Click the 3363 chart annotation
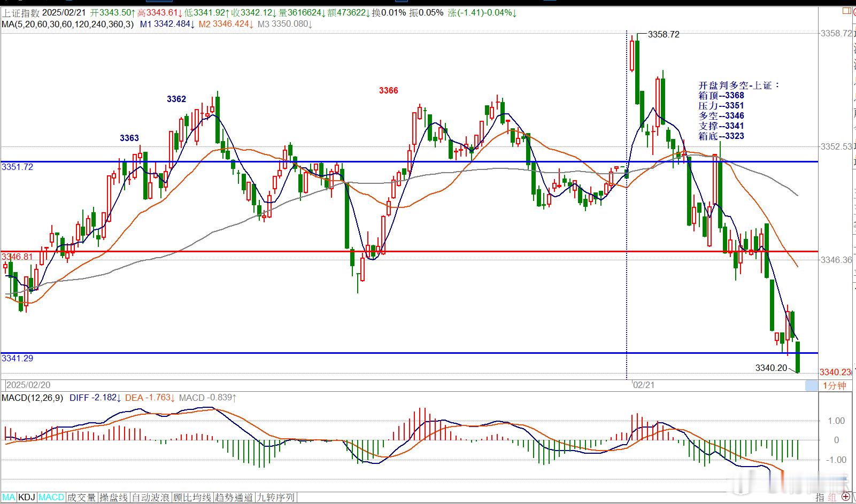Image resolution: width=856 pixels, height=504 pixels. (x=129, y=138)
